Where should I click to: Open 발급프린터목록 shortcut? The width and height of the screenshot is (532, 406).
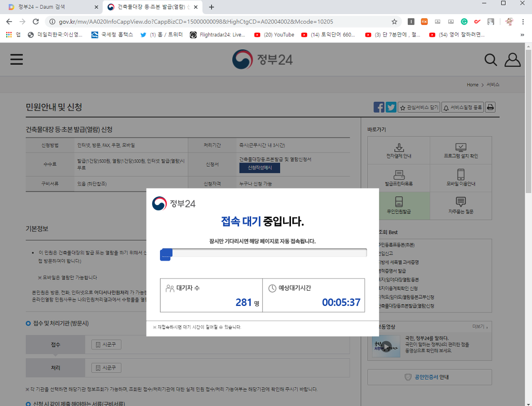coord(398,179)
